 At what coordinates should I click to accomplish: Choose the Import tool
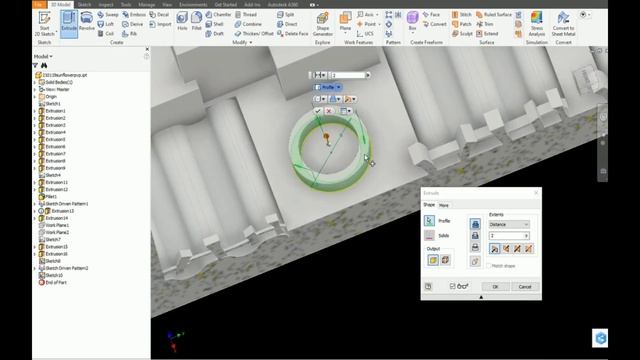point(160,24)
